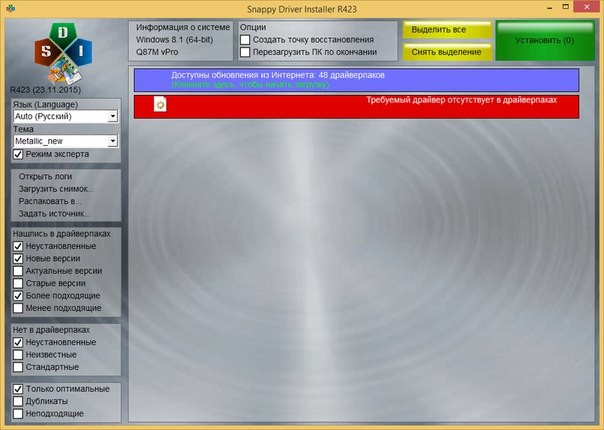Toggle Более подходящие filter
This screenshot has width=604, height=430.
18,296
